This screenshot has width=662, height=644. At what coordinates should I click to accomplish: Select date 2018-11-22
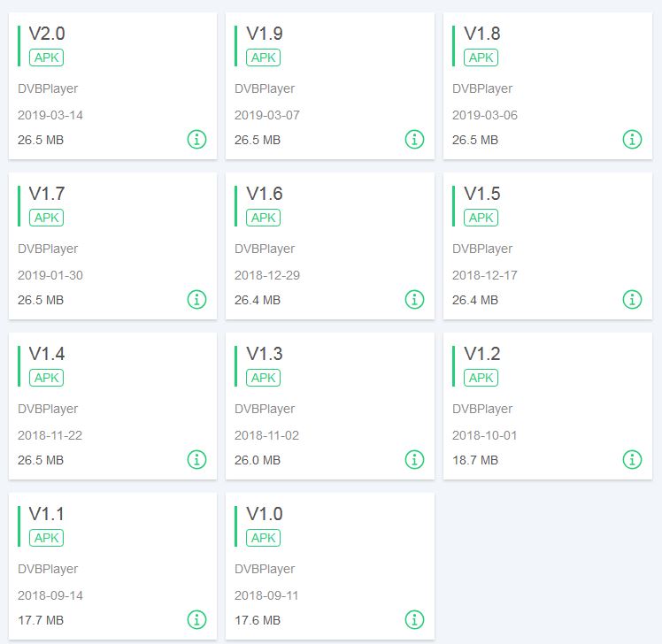(50, 435)
